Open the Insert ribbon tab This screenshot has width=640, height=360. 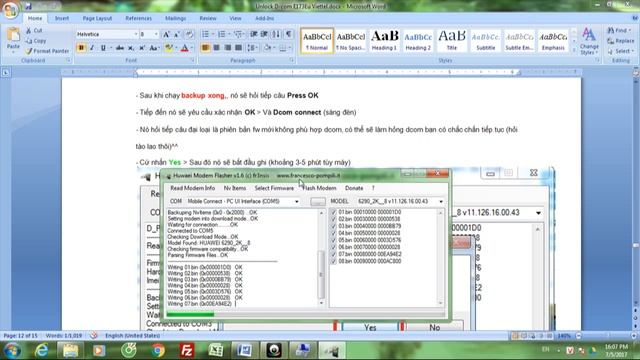(62, 18)
